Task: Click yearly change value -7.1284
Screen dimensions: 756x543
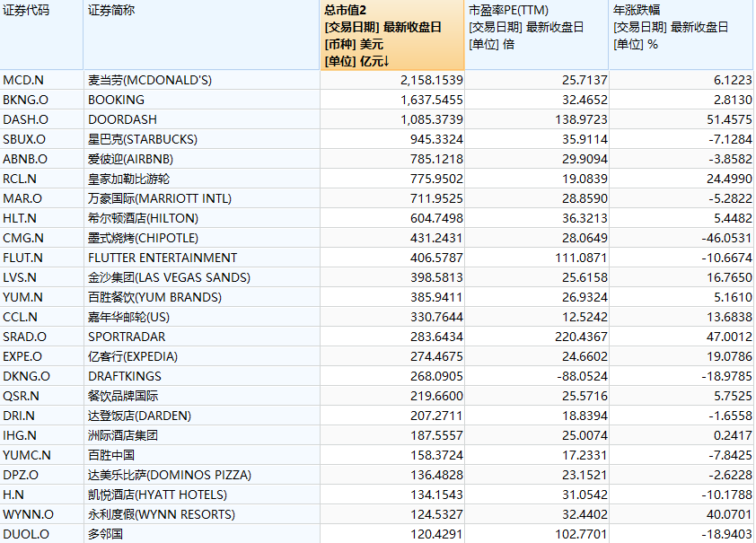Action: 730,139
